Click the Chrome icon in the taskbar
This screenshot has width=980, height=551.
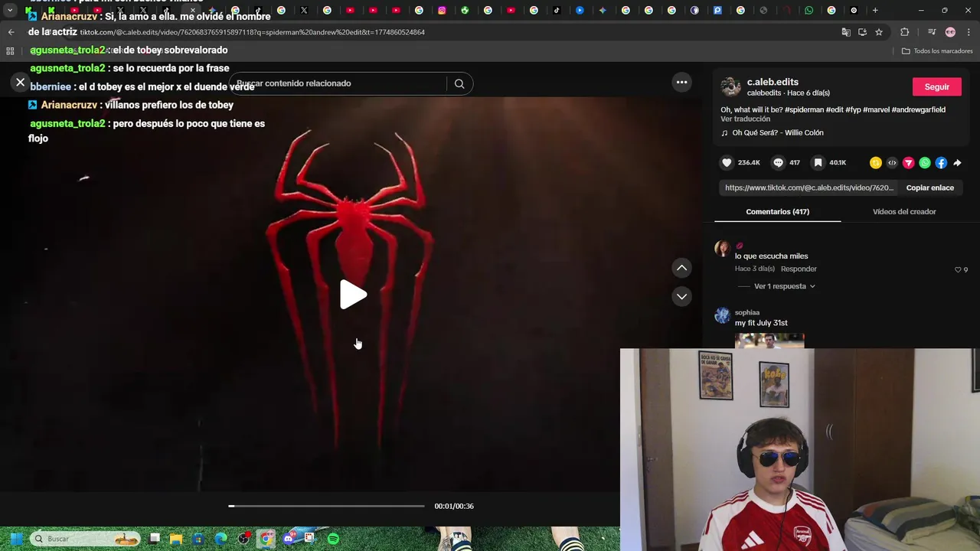[x=266, y=539]
